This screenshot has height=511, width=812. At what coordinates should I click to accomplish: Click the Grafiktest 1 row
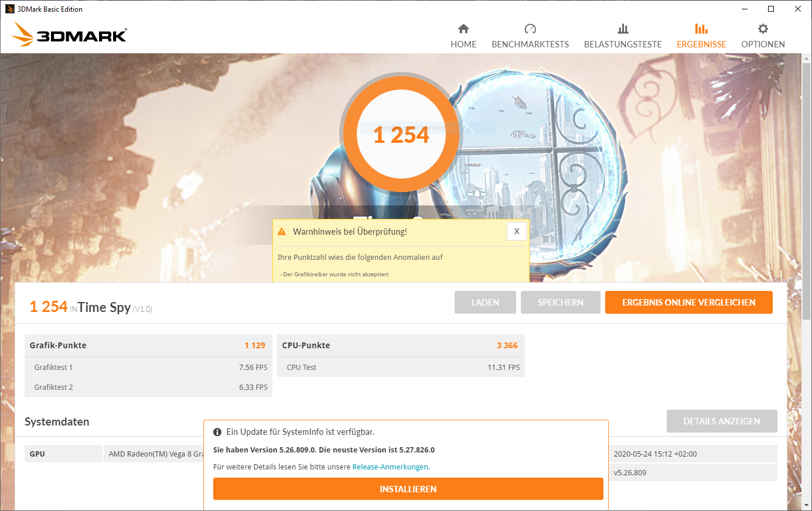[148, 367]
